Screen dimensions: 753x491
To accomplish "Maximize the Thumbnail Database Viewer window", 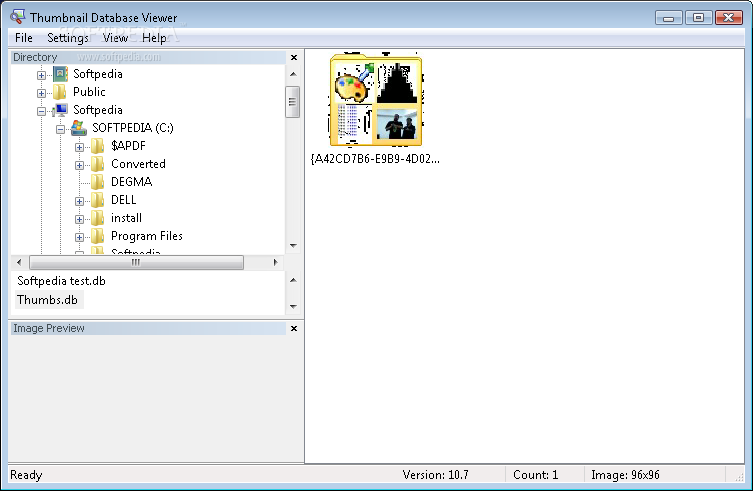I will [x=698, y=18].
